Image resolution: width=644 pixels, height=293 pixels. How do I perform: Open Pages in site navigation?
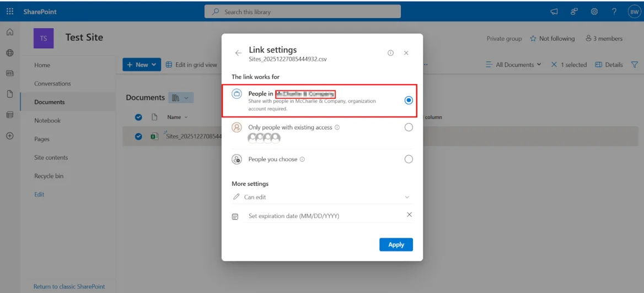pos(42,139)
